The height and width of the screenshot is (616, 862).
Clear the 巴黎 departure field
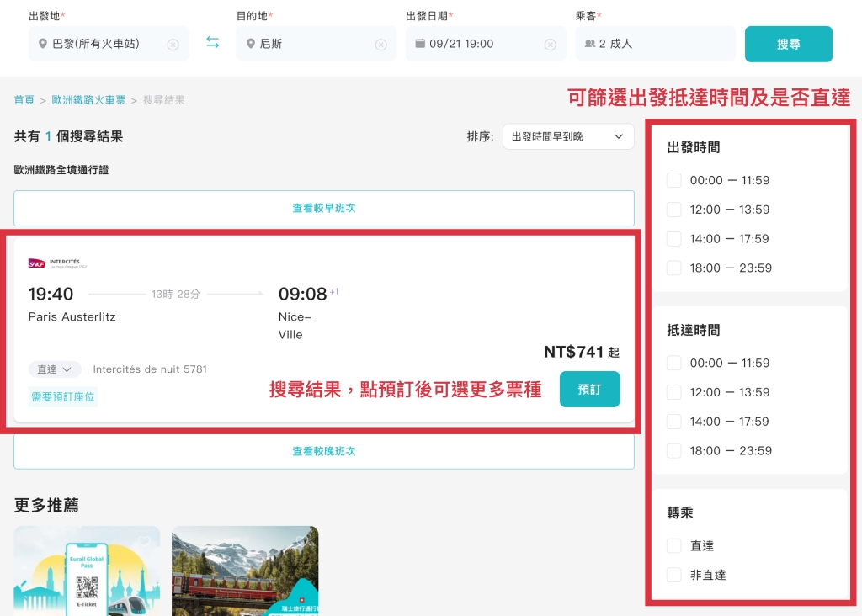click(x=173, y=45)
